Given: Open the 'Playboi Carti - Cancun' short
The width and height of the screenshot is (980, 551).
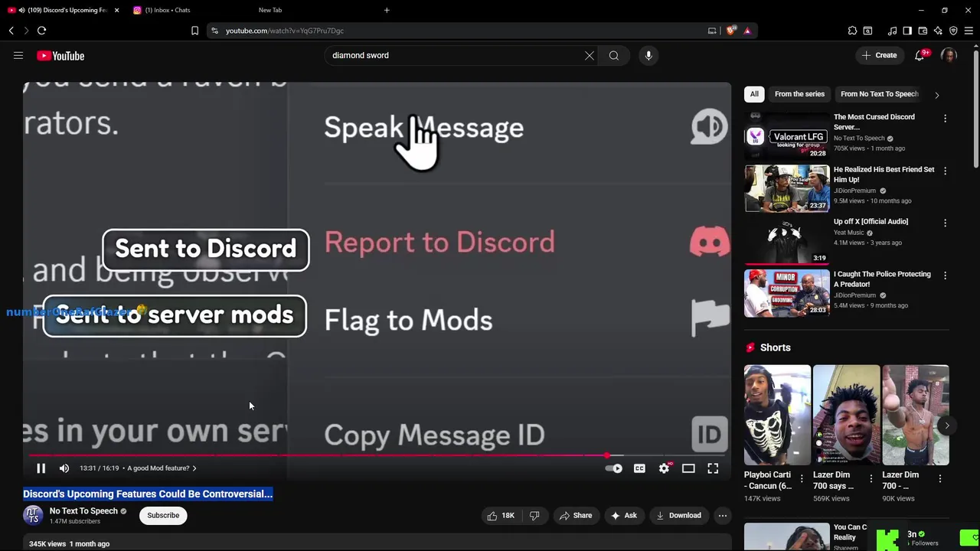Looking at the screenshot, I should [777, 415].
